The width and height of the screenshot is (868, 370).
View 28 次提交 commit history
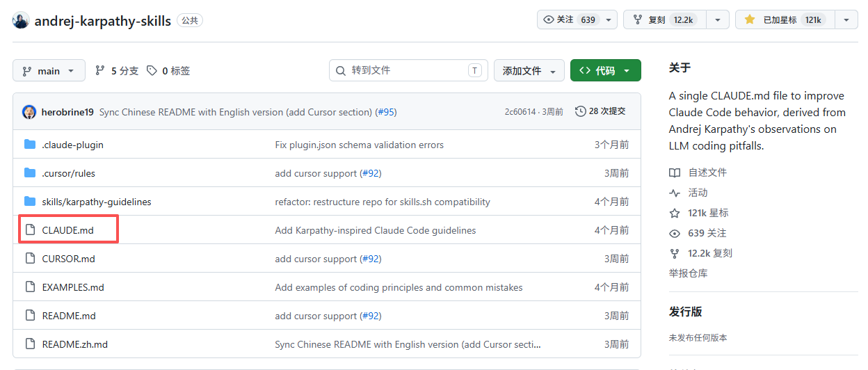point(600,111)
